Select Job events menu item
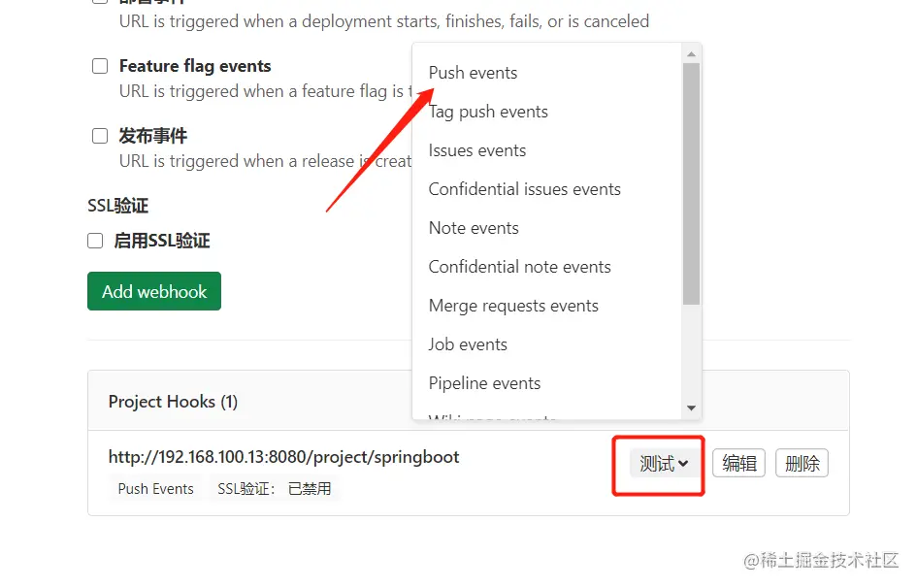 pyautogui.click(x=468, y=344)
